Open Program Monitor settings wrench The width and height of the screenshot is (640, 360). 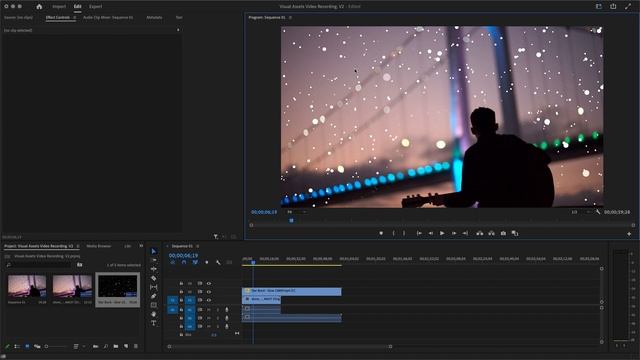598,212
